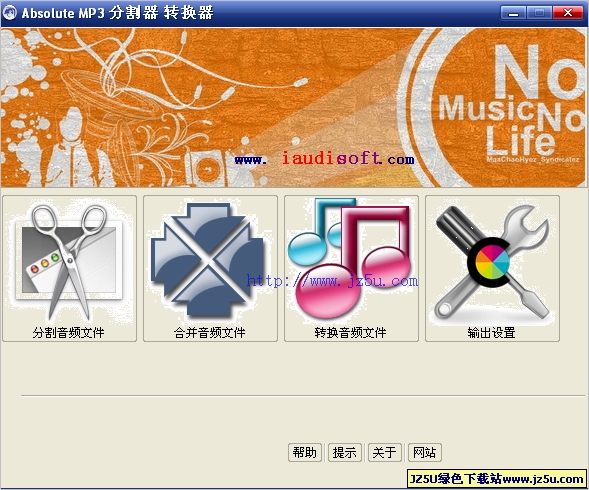Click the No Music No Life banner image
This screenshot has height=490, width=589.
click(293, 107)
